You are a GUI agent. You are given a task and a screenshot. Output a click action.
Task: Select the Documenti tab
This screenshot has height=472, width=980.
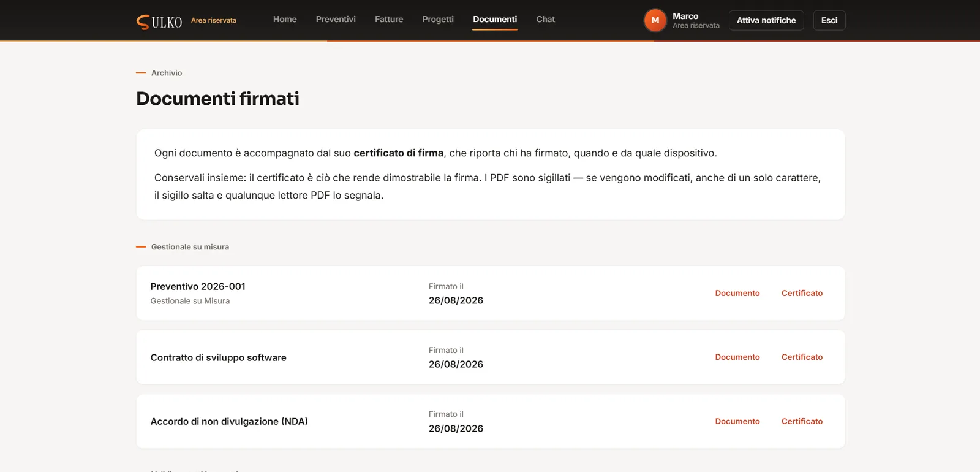495,20
